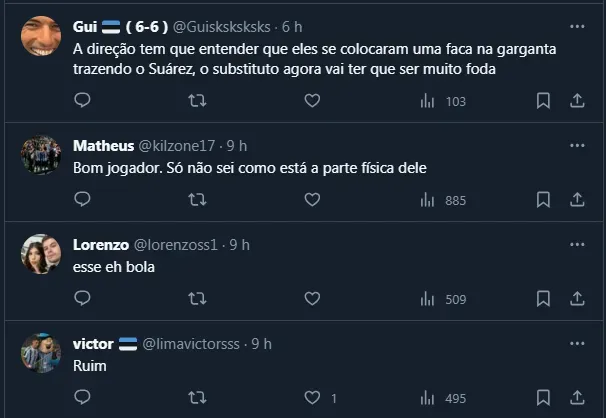This screenshot has height=418, width=606.
Task: Bookmark Gui's tweet
Action: point(543,101)
